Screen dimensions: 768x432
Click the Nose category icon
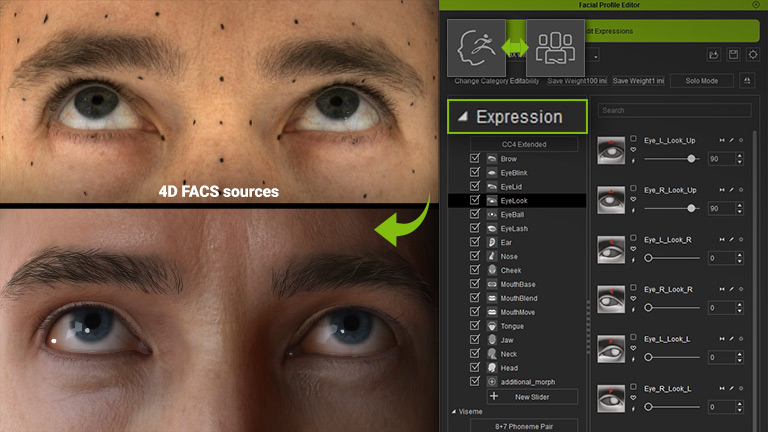point(492,257)
